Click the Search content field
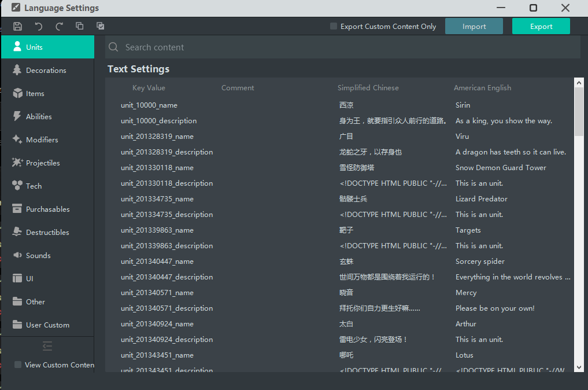The height and width of the screenshot is (390, 588). (347, 47)
